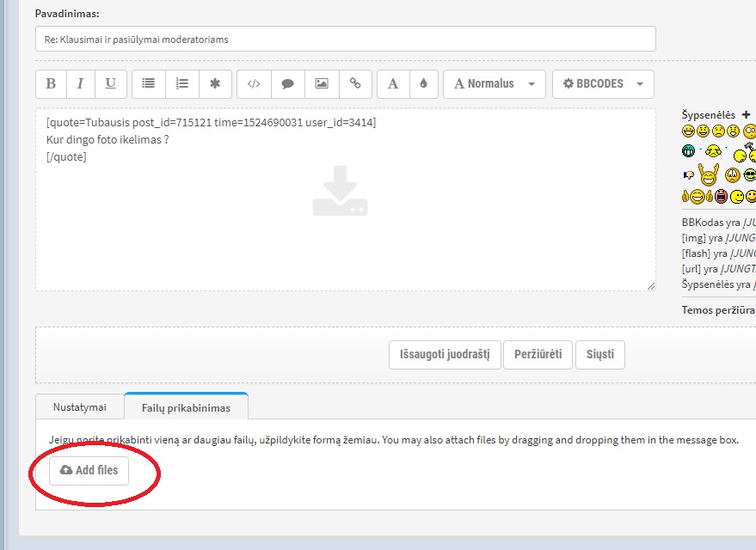
Task: Underline text using the U button
Action: 110,84
